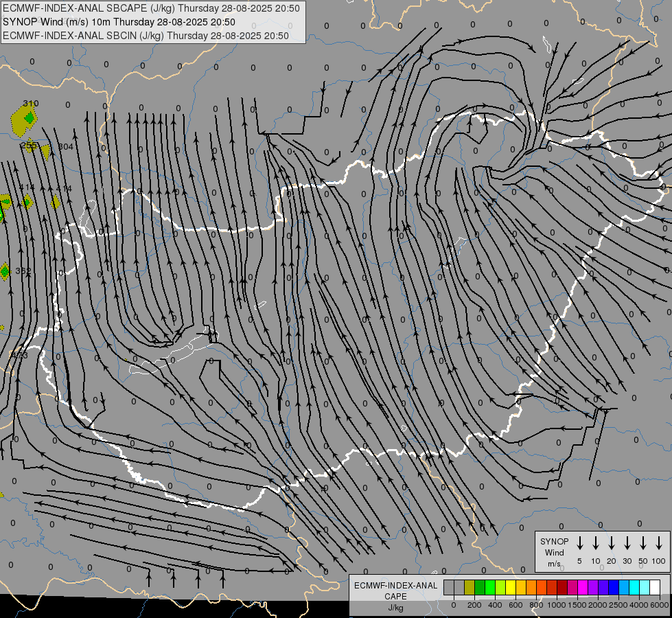Click the 6000 tick label on color bar

pyautogui.click(x=660, y=605)
